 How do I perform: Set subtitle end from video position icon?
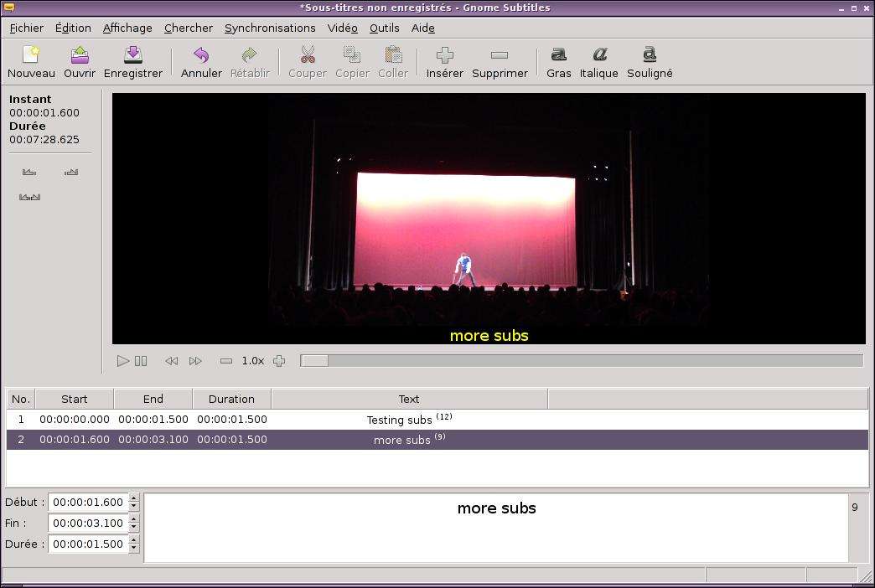pos(71,172)
